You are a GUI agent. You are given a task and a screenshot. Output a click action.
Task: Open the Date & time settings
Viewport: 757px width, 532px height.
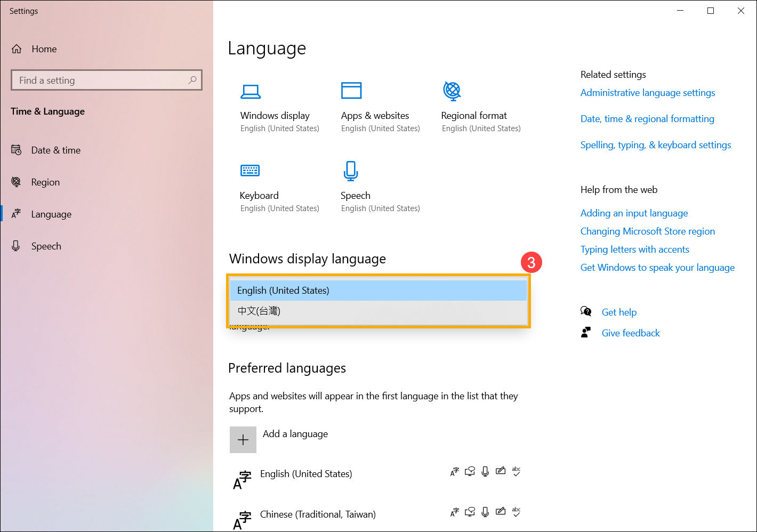click(55, 150)
